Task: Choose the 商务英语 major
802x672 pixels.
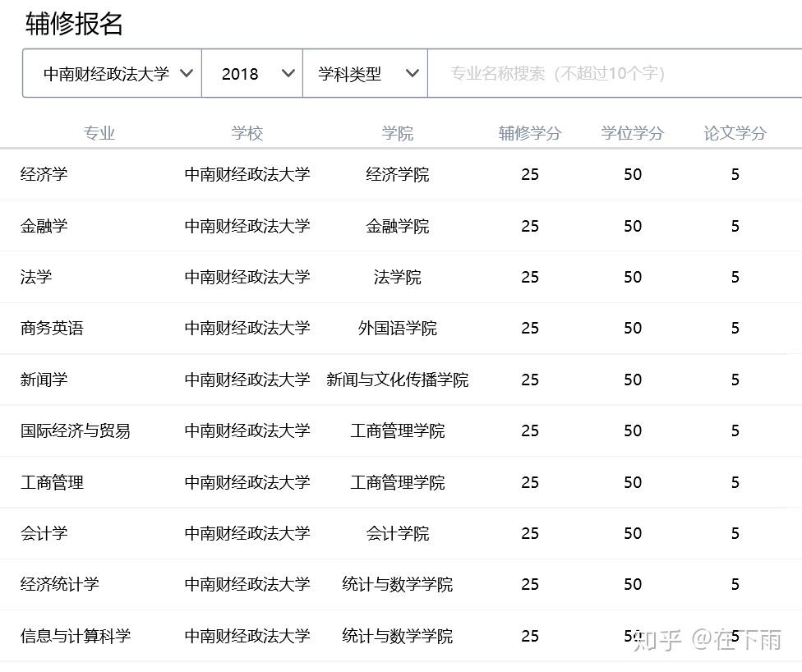Action: pos(52,328)
